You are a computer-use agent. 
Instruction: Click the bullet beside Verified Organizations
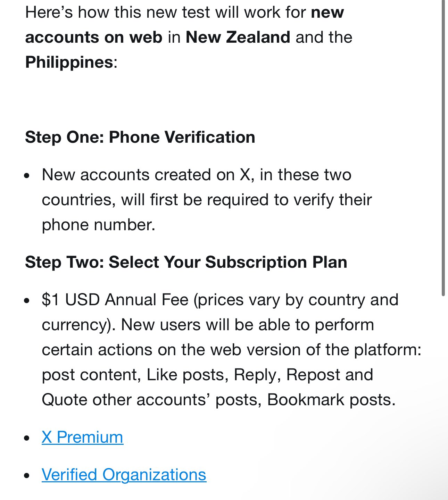tap(27, 476)
